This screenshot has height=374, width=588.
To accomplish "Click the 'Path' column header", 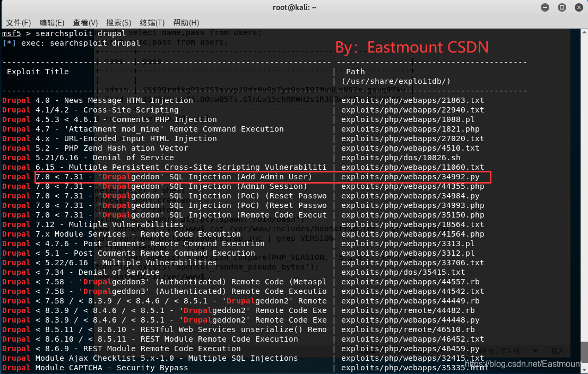I will click(x=355, y=72).
